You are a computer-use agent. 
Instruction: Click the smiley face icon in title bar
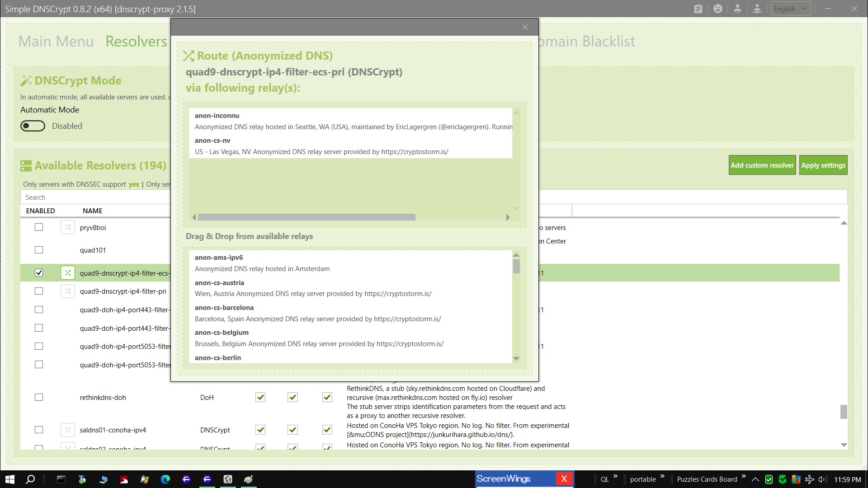tap(717, 9)
